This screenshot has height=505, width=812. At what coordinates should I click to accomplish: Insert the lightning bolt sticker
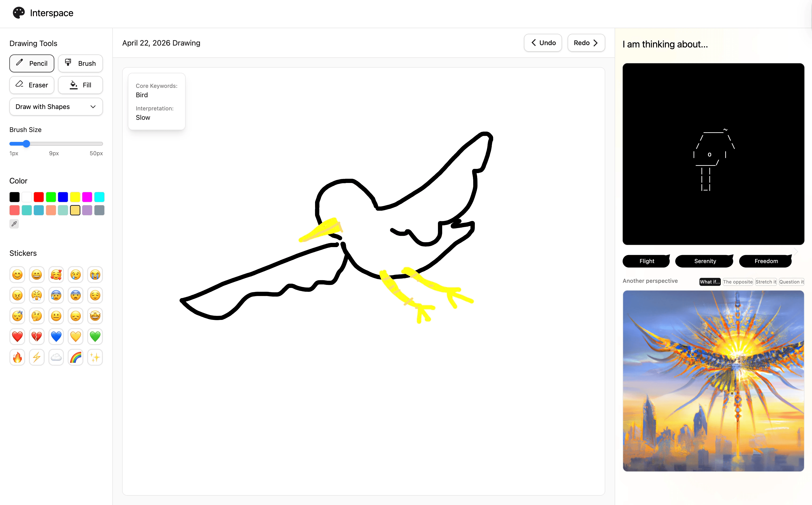pos(37,357)
